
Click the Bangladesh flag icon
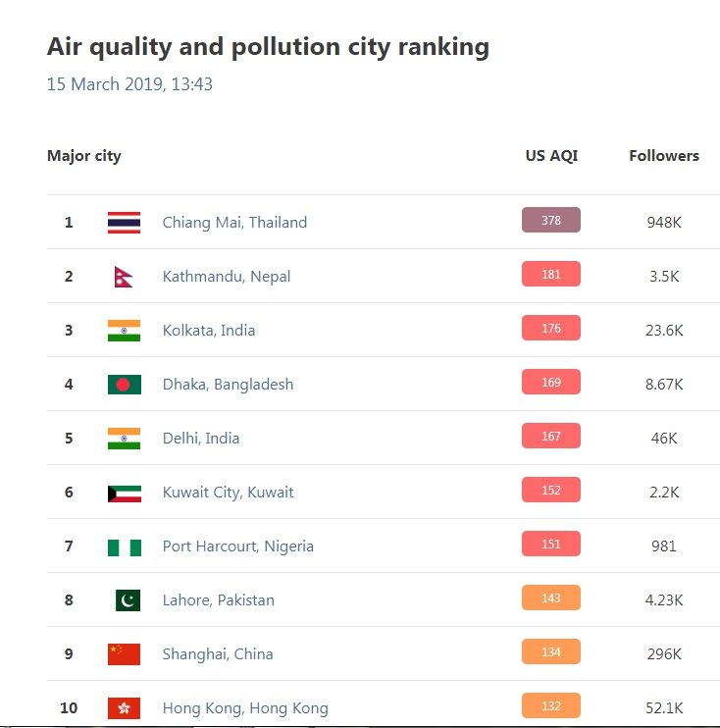(x=124, y=385)
